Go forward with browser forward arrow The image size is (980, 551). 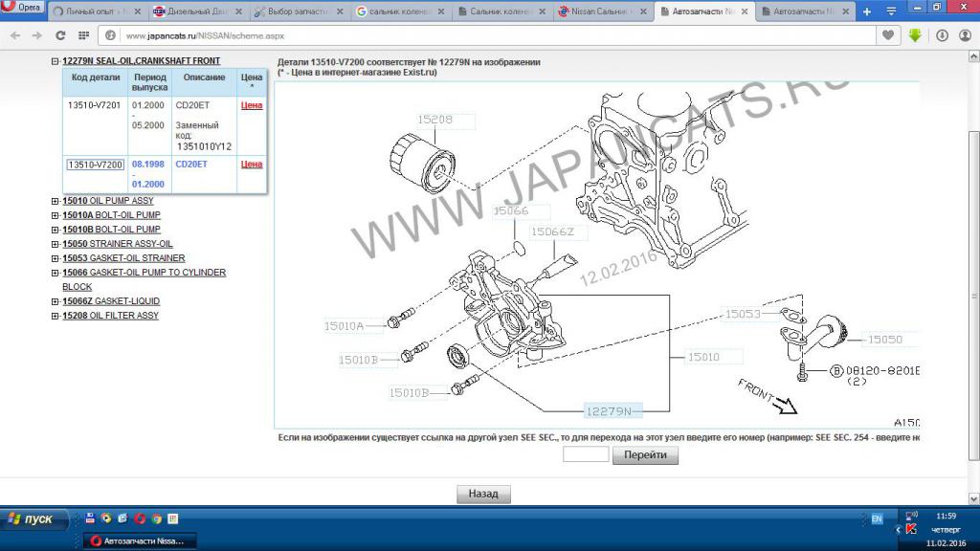[37, 35]
